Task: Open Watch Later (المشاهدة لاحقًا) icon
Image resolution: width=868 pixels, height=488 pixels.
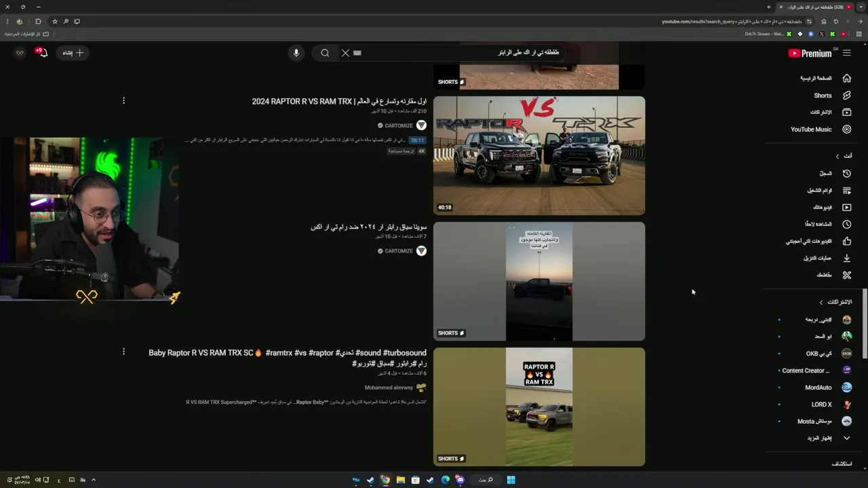Action: click(x=846, y=224)
